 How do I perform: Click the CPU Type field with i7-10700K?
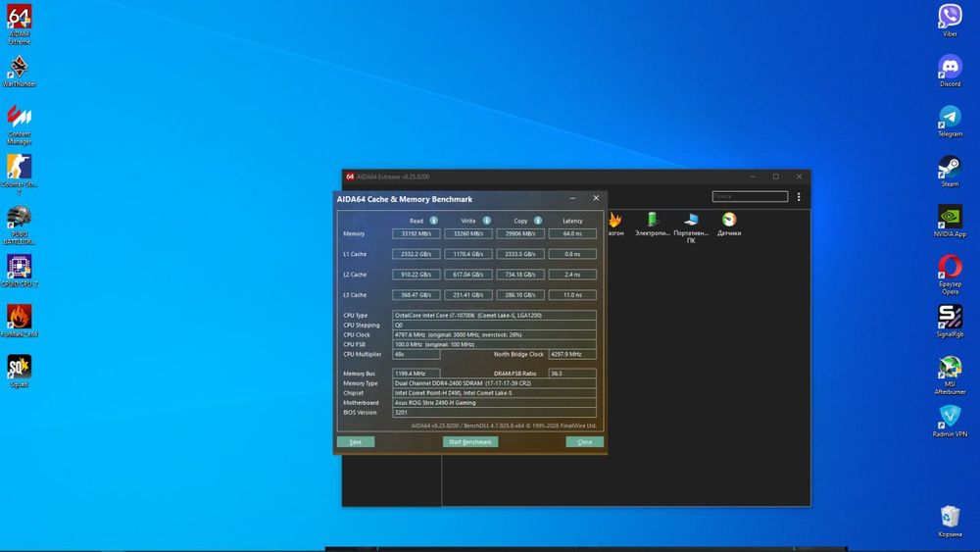(x=494, y=316)
